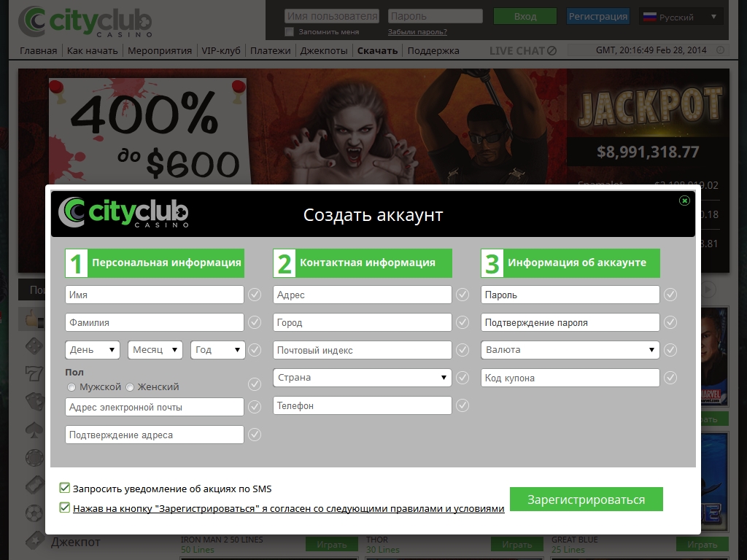This screenshot has height=560, width=747.
Task: Click the CityClub Casino logo in header
Action: (85, 22)
